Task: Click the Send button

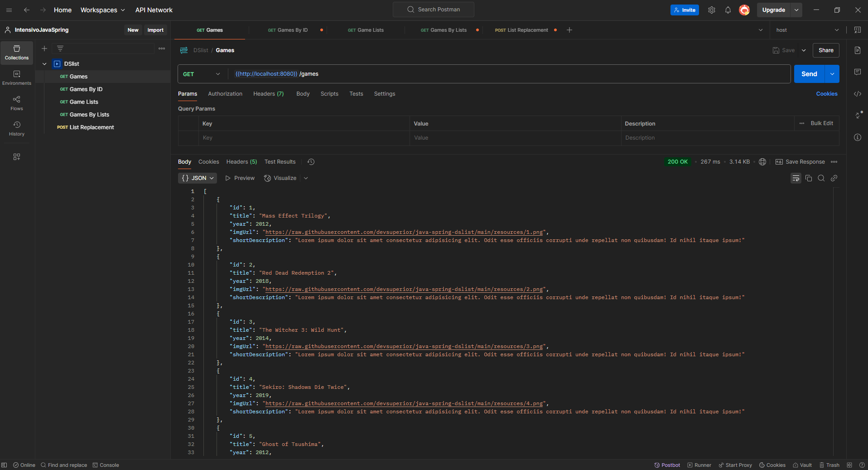Action: click(x=809, y=74)
